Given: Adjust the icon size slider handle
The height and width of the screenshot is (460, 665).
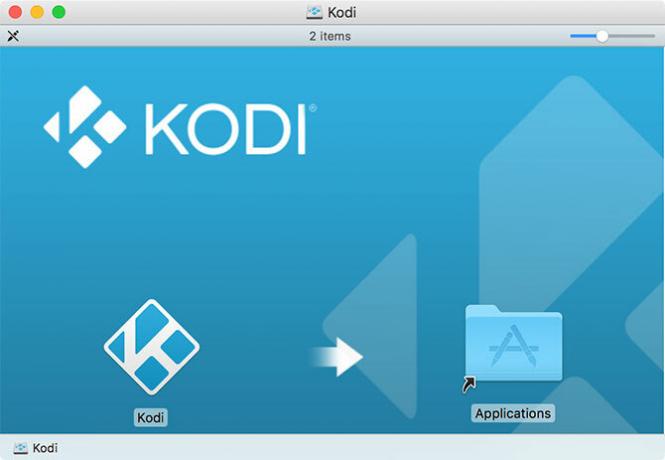Looking at the screenshot, I should (x=602, y=36).
